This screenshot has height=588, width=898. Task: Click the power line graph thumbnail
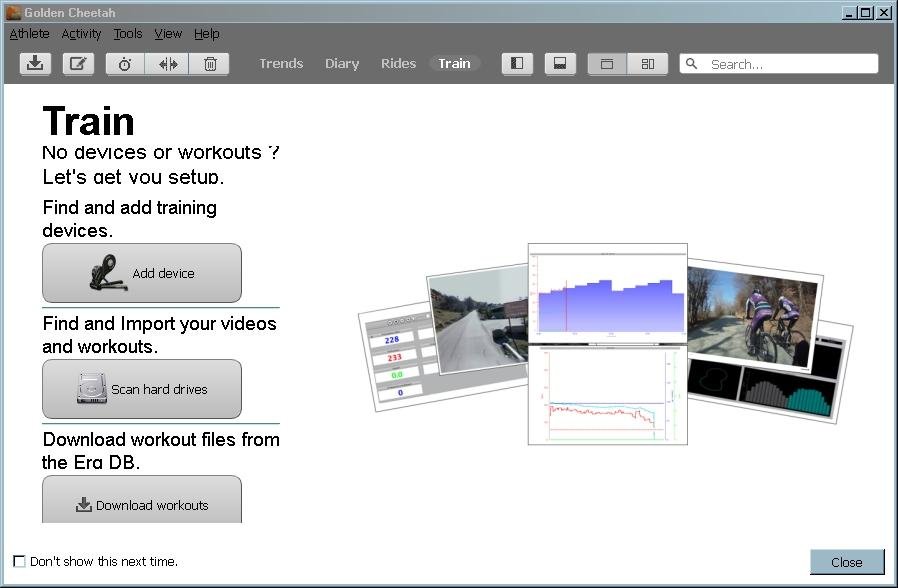click(x=608, y=395)
